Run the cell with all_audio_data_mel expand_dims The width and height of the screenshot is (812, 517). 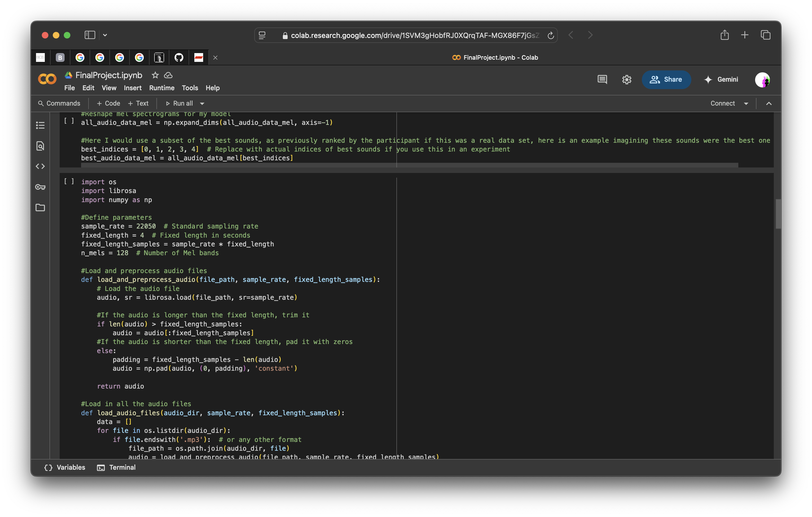[69, 121]
